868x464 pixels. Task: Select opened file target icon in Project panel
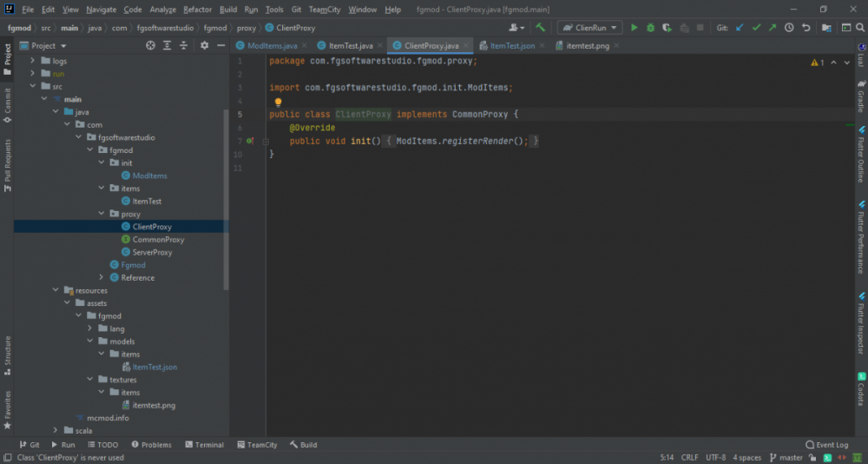pyautogui.click(x=150, y=45)
